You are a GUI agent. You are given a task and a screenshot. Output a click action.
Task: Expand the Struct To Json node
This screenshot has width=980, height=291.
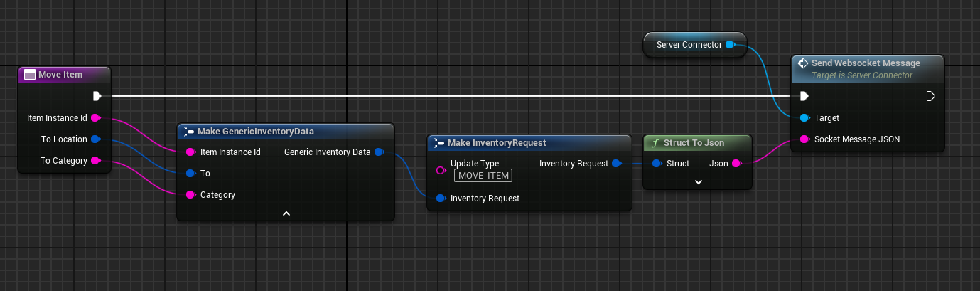pyautogui.click(x=698, y=182)
